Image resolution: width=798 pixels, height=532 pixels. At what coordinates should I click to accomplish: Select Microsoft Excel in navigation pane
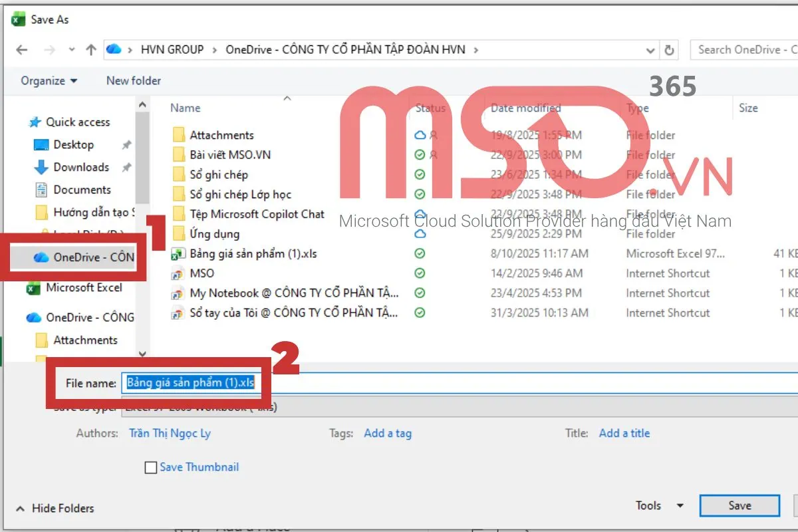click(x=83, y=288)
